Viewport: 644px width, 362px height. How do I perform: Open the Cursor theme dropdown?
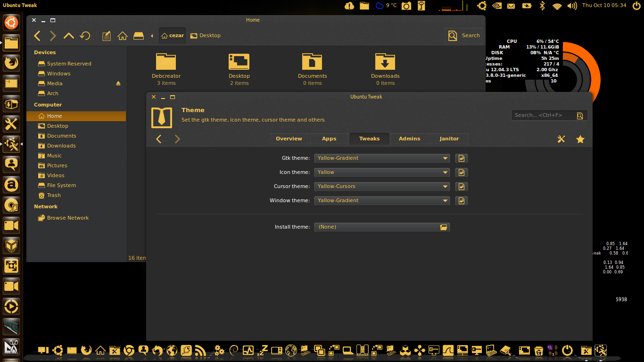382,187
